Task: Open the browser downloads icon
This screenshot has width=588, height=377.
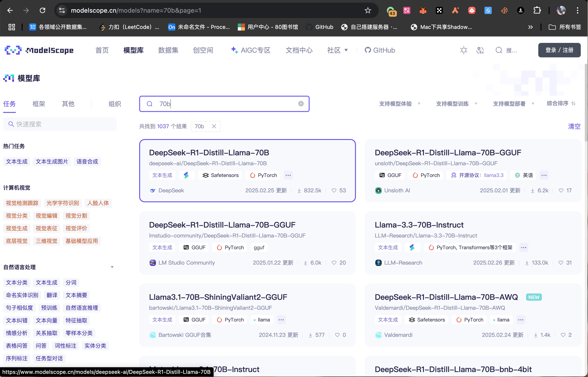Action: 521,11
